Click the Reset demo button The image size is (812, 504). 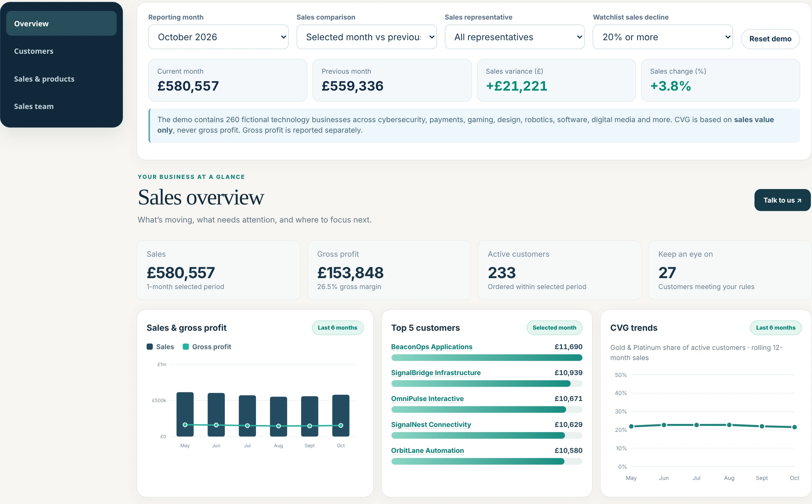[770, 39]
